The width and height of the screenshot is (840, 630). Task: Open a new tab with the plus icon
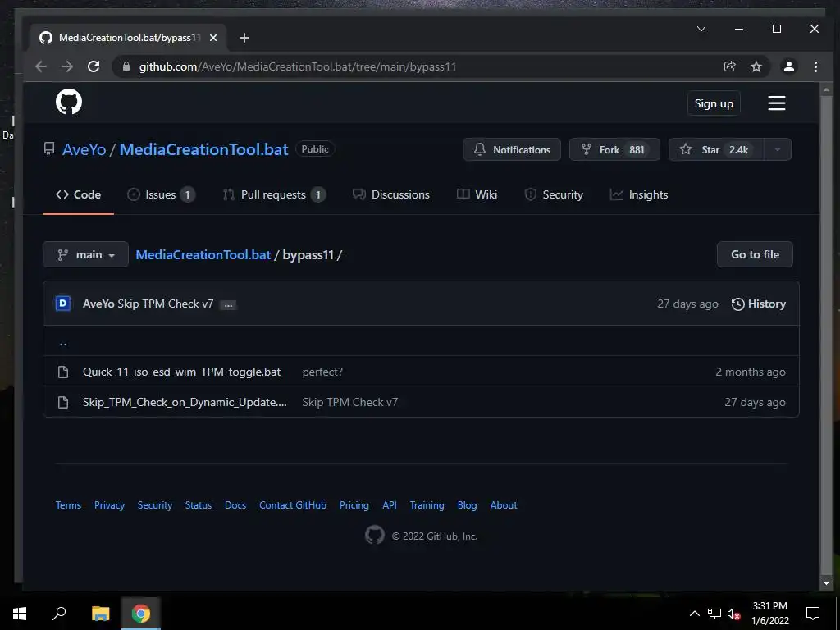tap(244, 38)
